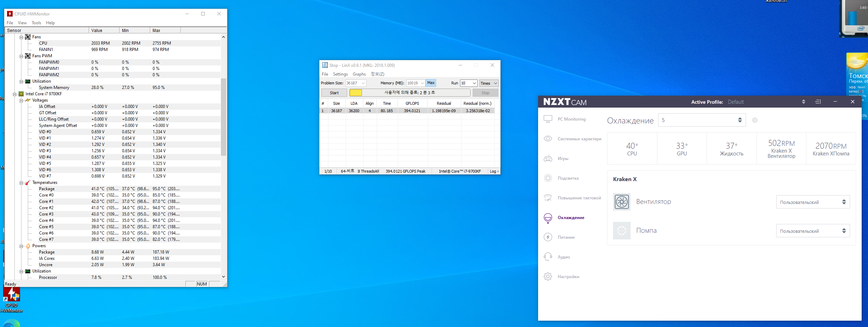
Task: Toggle Max memory button in LinX
Action: tap(431, 83)
